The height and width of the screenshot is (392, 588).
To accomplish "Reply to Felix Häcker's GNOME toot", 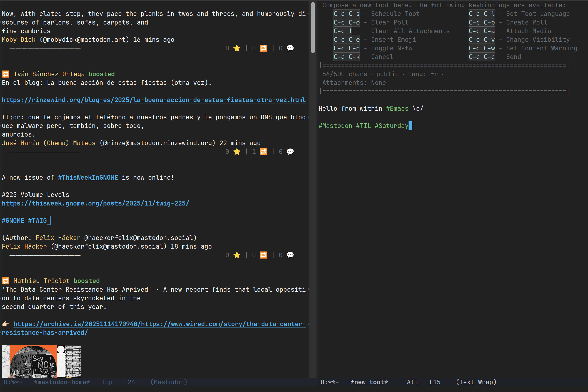I will [x=290, y=255].
